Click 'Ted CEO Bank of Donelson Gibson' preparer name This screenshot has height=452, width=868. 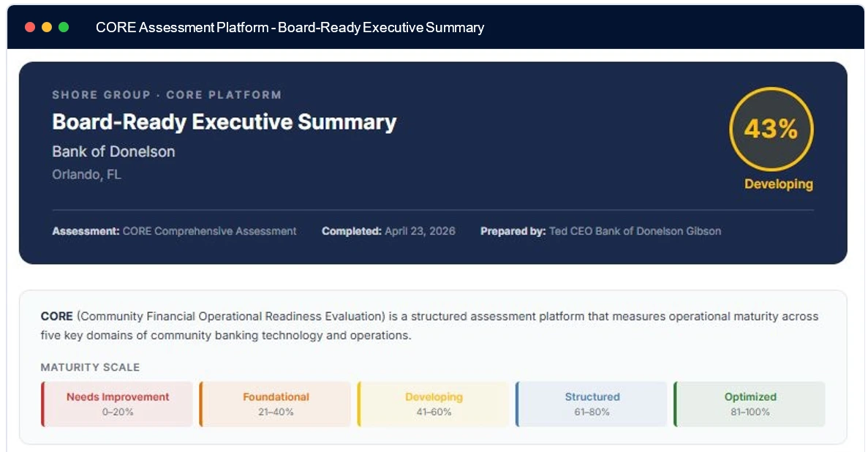[635, 231]
